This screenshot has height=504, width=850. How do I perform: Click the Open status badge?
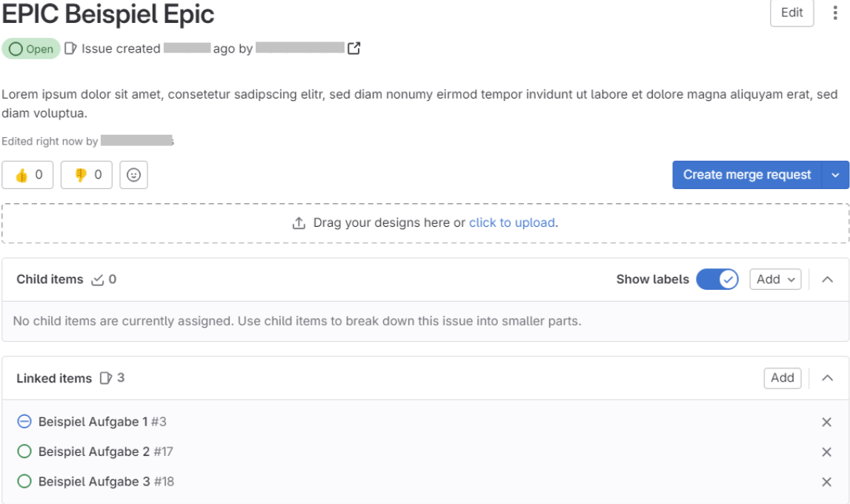pyautogui.click(x=31, y=49)
